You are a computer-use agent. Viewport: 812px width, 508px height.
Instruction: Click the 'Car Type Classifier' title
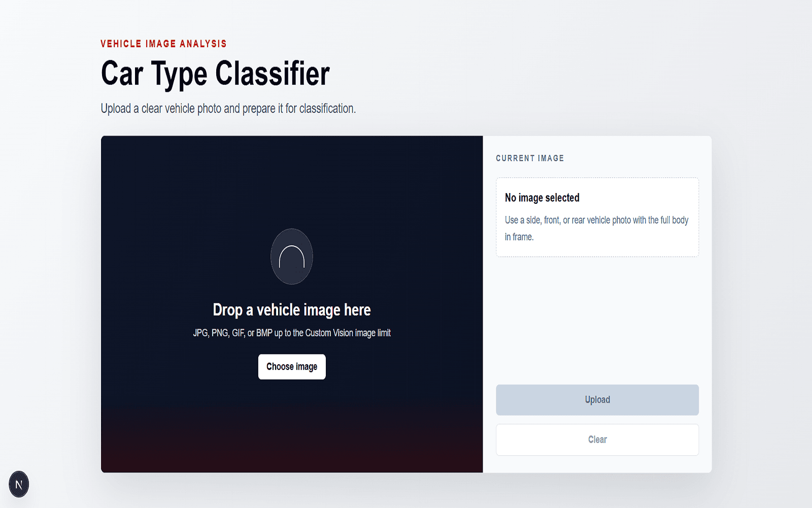(x=215, y=74)
